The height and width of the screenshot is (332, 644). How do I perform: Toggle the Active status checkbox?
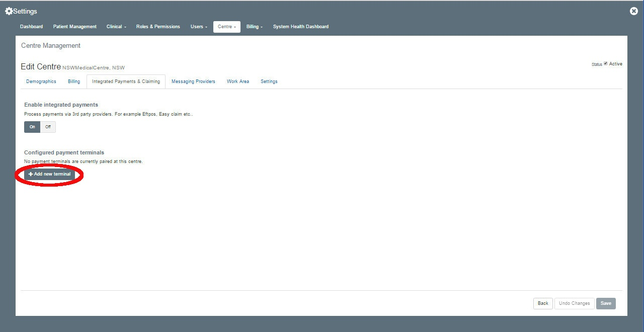(606, 63)
